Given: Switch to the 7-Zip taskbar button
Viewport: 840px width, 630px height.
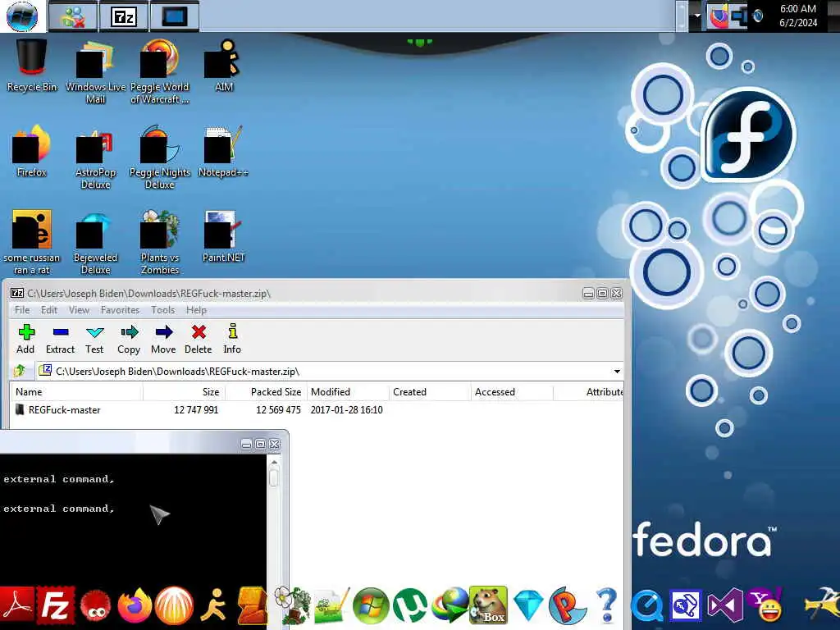Looking at the screenshot, I should pos(124,16).
